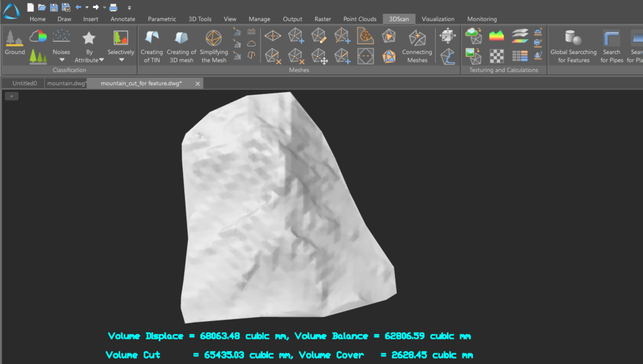
Task: Switch to the mountain.dwg document tab
Action: point(66,83)
